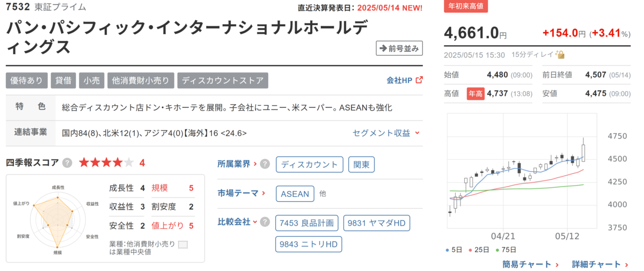
Task: Open the 詳細チャート link
Action: 600,264
